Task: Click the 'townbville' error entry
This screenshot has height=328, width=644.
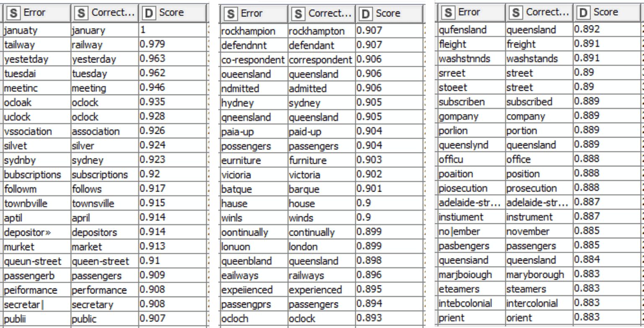Action: pos(36,204)
